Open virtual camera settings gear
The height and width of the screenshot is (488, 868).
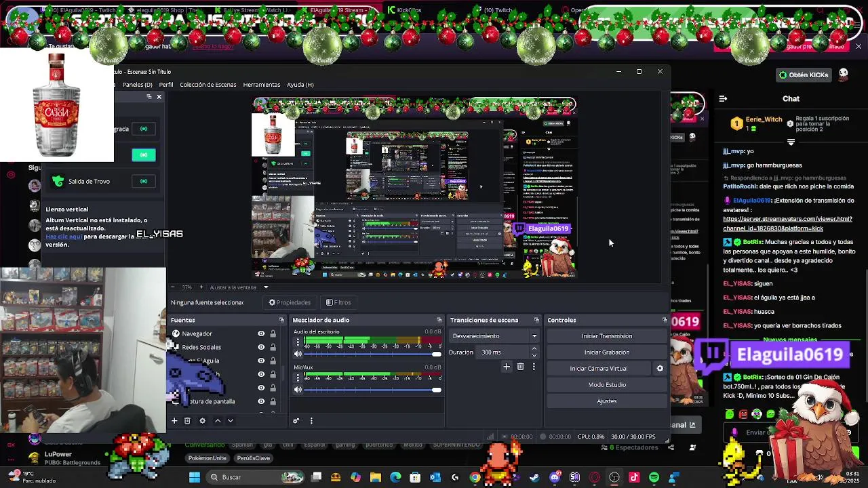660,369
